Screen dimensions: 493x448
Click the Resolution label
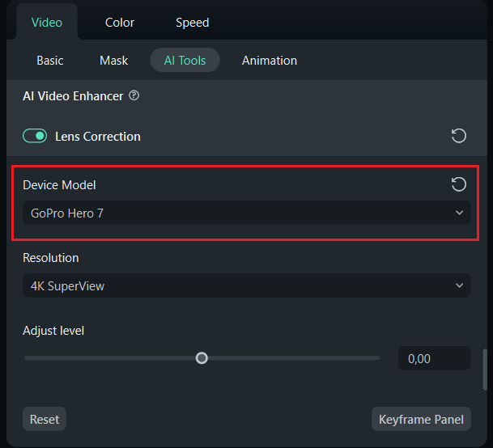[51, 258]
